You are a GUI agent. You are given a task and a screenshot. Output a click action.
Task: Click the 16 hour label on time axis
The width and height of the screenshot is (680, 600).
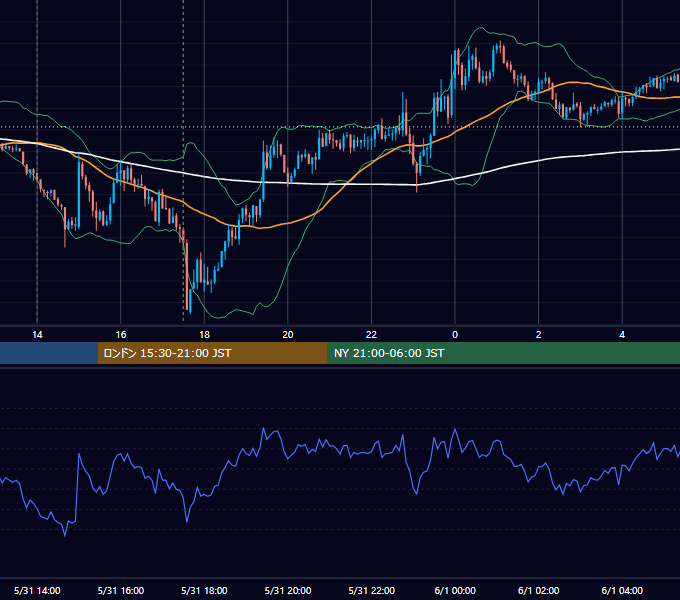(121, 335)
